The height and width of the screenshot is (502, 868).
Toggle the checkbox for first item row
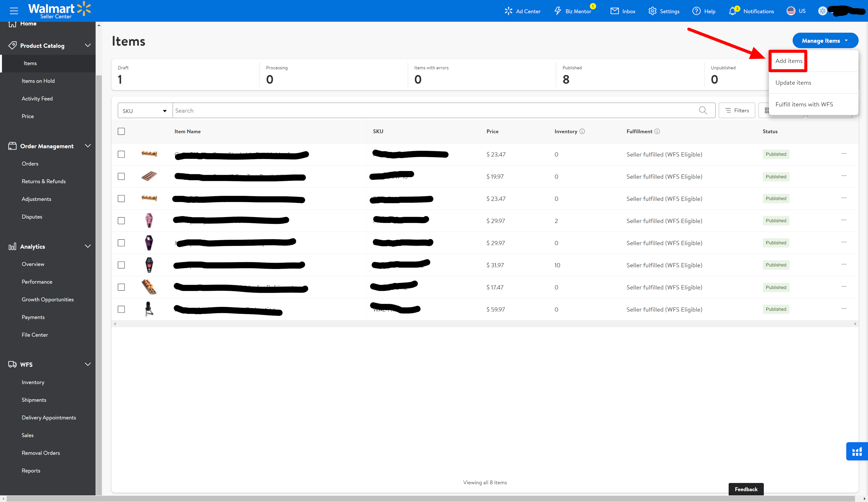tap(121, 154)
